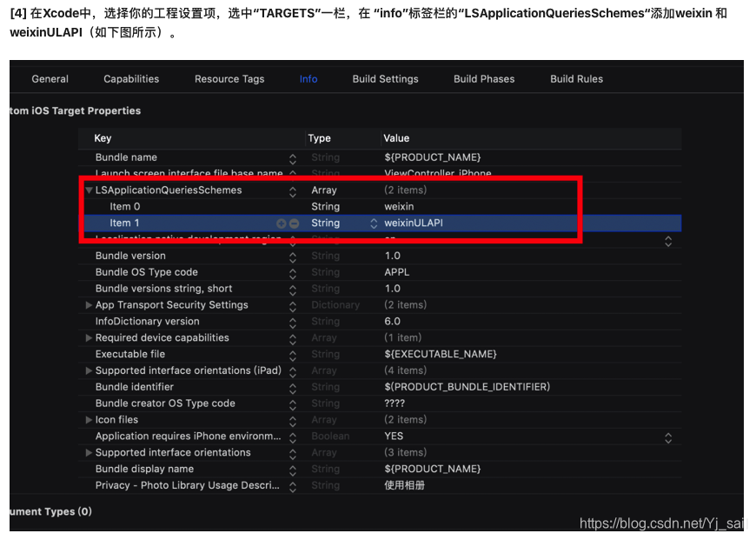Remove Item 1 with minus icon
This screenshot has height=540, width=756.
(x=294, y=223)
